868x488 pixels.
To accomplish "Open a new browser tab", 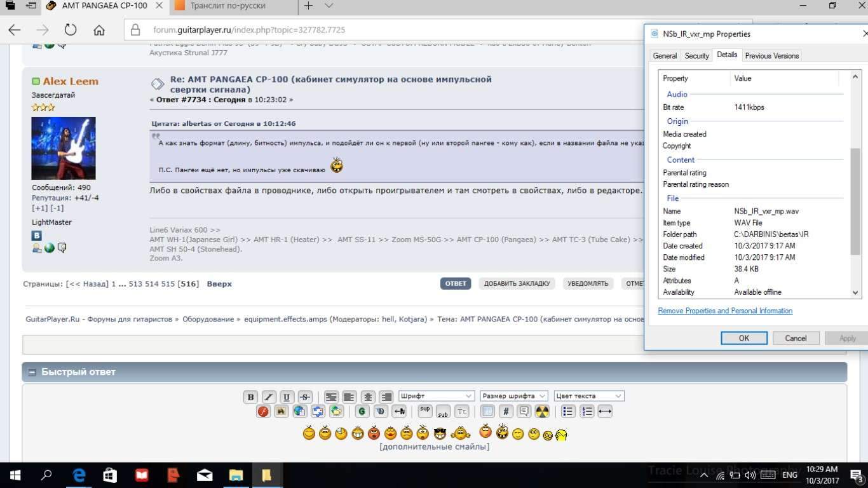I will point(308,6).
